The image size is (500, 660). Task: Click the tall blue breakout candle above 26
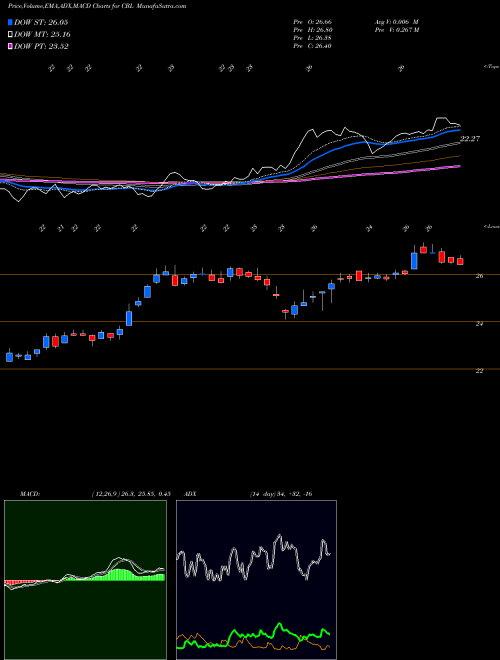pyautogui.click(x=414, y=261)
